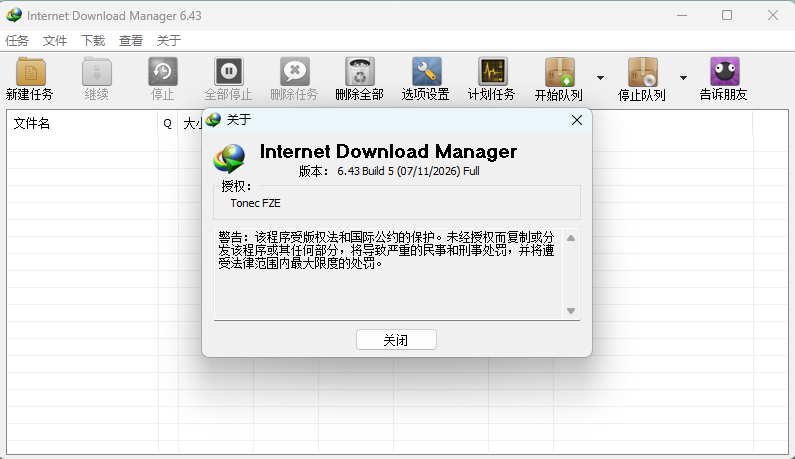Click the 删除任务 (delete task) icon
This screenshot has width=795, height=459.
(294, 72)
